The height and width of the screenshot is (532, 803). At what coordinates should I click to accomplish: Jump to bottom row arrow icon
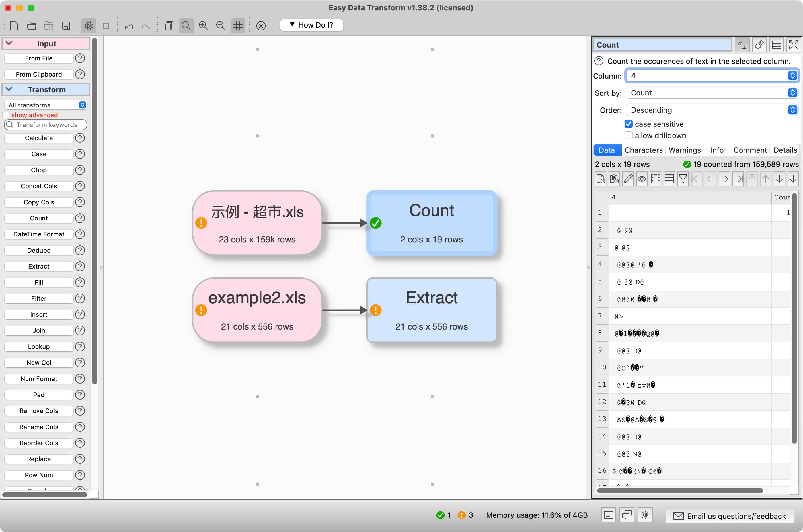(793, 179)
